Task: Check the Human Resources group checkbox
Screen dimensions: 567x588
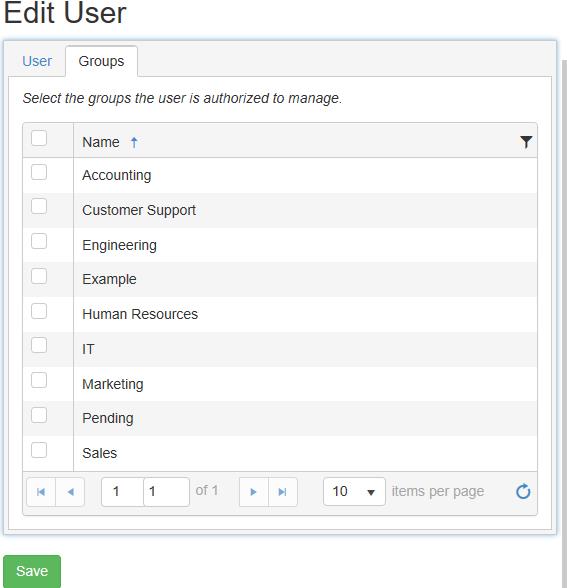Action: point(39,311)
